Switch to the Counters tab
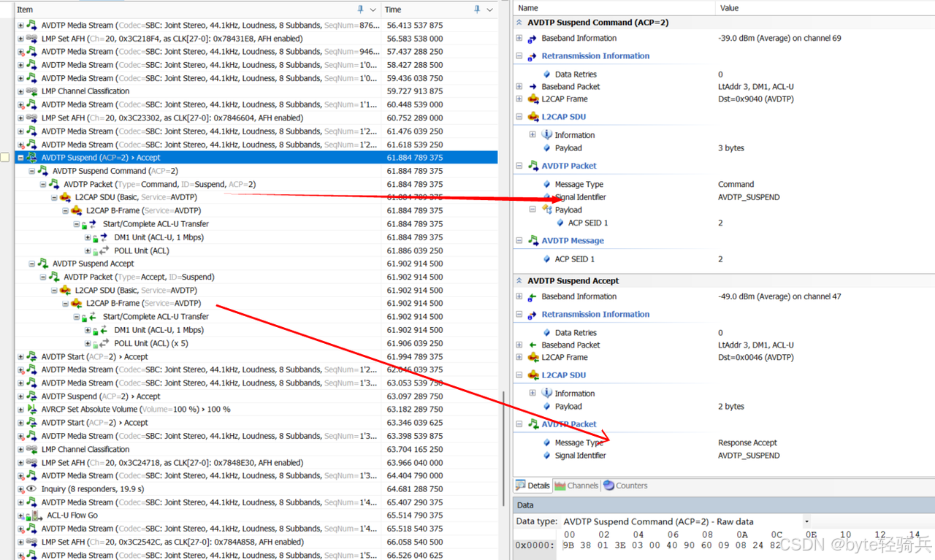 pos(625,486)
